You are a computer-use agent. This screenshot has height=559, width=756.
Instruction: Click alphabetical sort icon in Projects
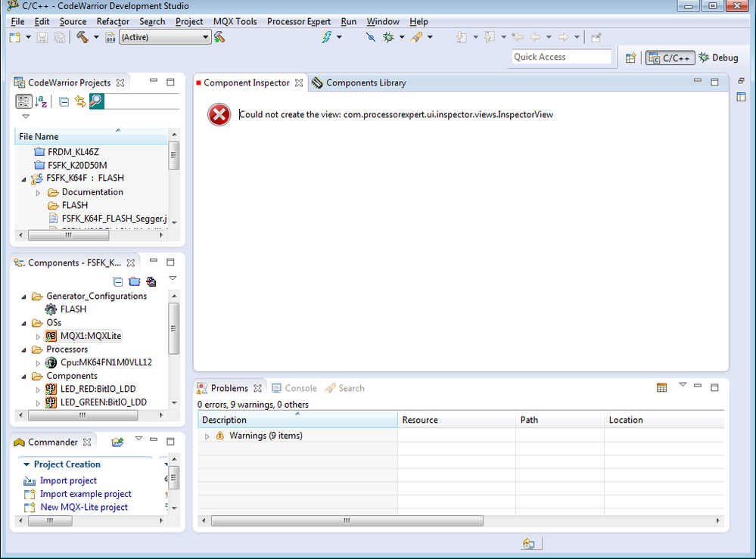click(42, 101)
